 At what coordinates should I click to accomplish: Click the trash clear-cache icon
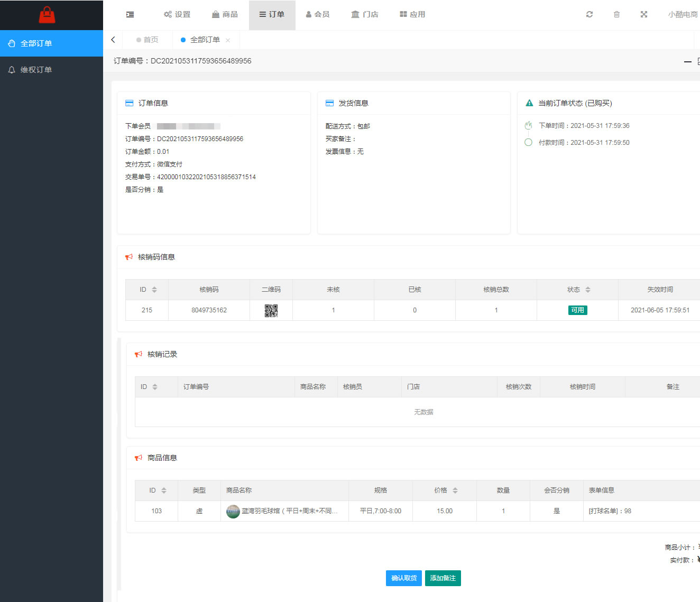pyautogui.click(x=616, y=14)
